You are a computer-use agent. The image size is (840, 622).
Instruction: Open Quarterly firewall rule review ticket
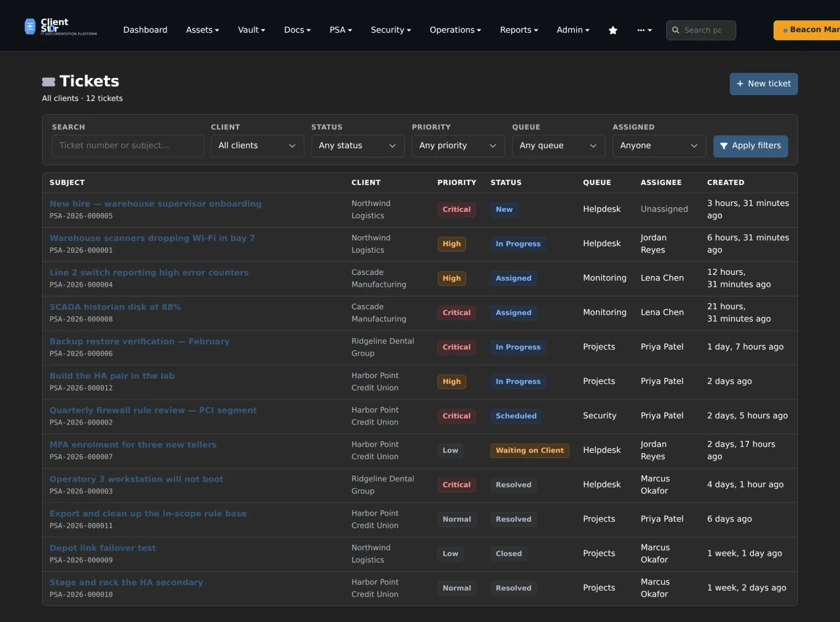click(154, 410)
